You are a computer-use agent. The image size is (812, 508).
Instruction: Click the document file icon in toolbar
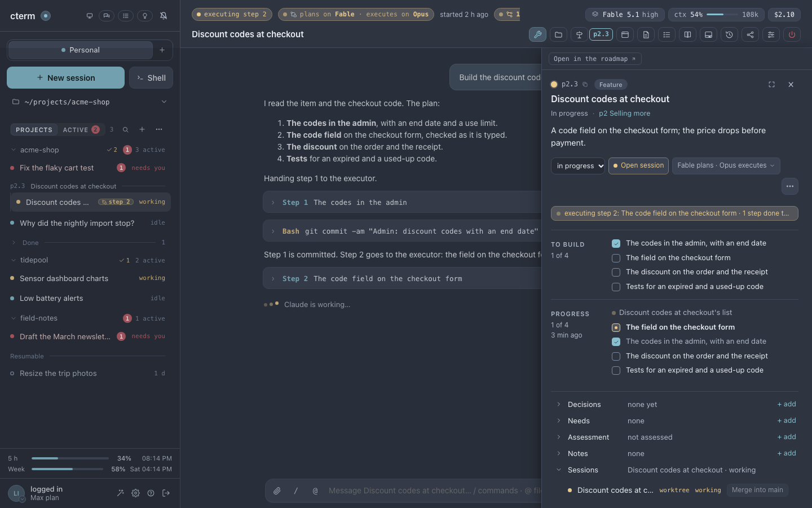[646, 34]
